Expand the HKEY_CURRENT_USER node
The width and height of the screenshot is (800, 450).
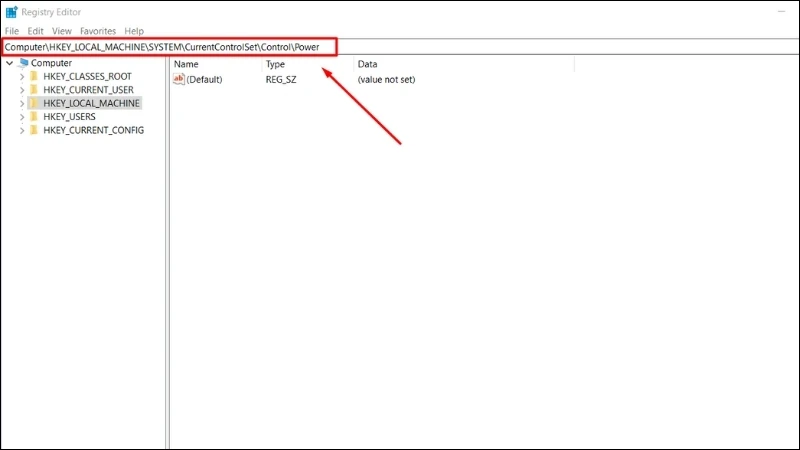pos(22,90)
